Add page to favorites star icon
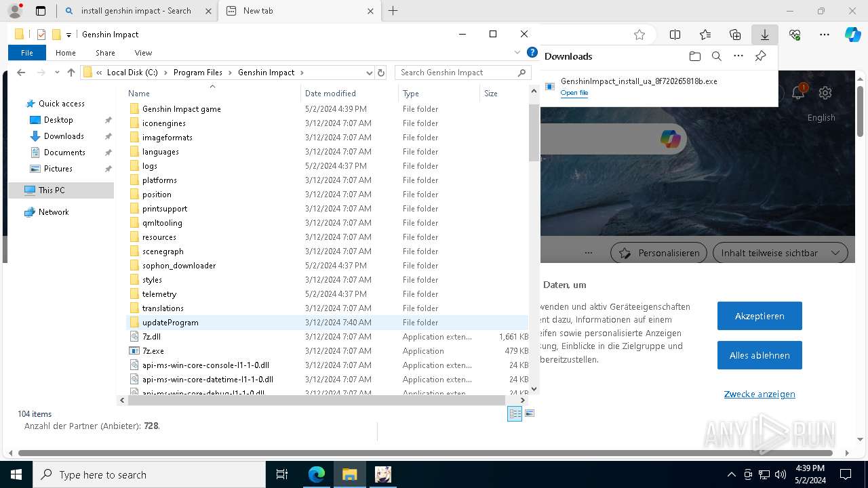Image resolution: width=868 pixels, height=488 pixels. point(639,35)
